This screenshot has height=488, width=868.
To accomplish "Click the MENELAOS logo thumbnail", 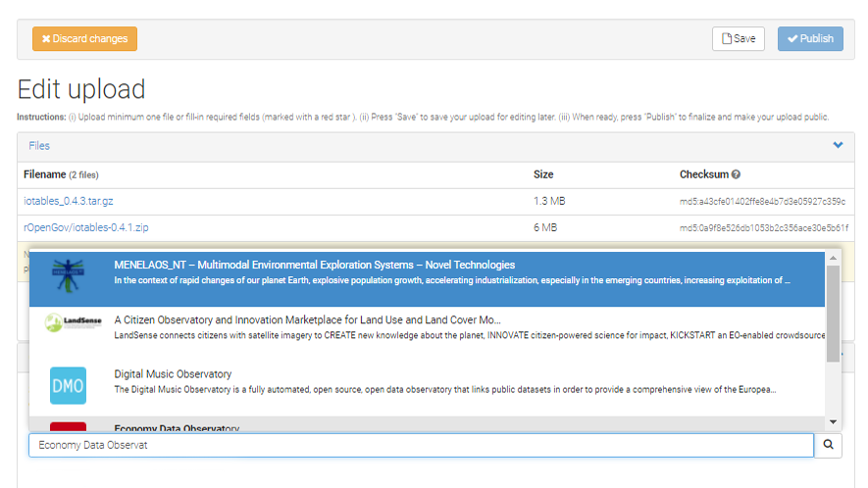I will click(68, 275).
